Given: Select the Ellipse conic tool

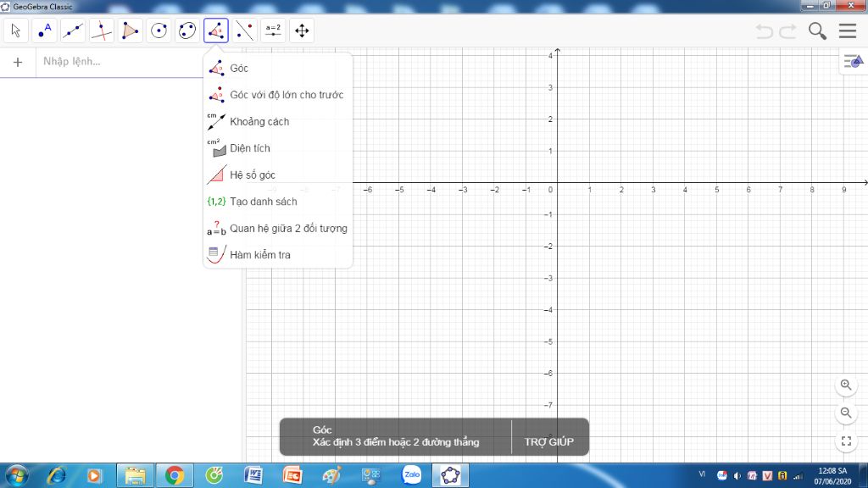Looking at the screenshot, I should (187, 30).
